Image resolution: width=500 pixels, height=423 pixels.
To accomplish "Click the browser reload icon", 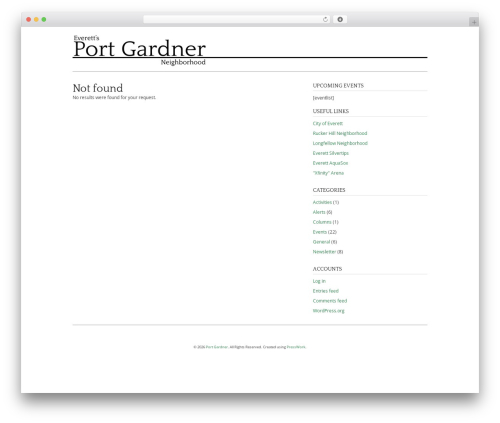I will pos(325,19).
